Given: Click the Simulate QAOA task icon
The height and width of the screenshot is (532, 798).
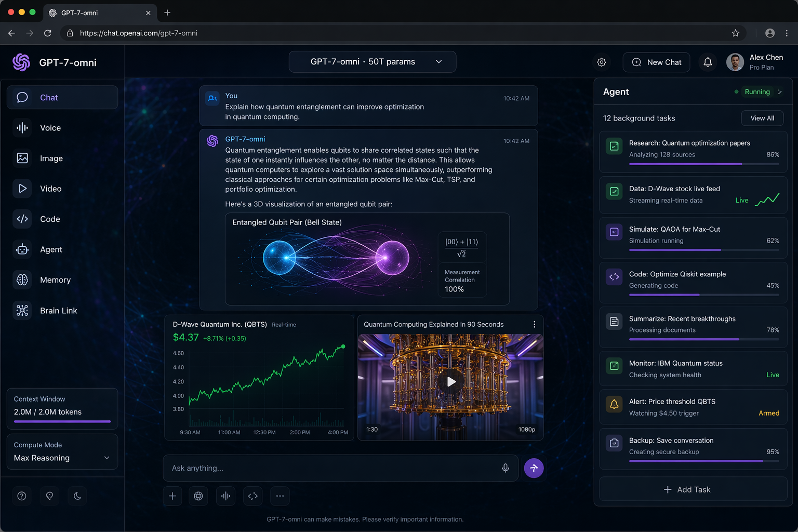Looking at the screenshot, I should (x=614, y=232).
